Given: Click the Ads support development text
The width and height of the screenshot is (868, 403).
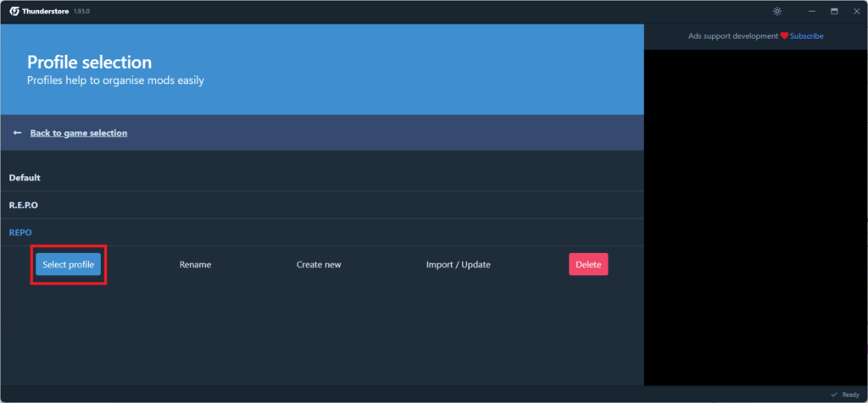Looking at the screenshot, I should 733,36.
